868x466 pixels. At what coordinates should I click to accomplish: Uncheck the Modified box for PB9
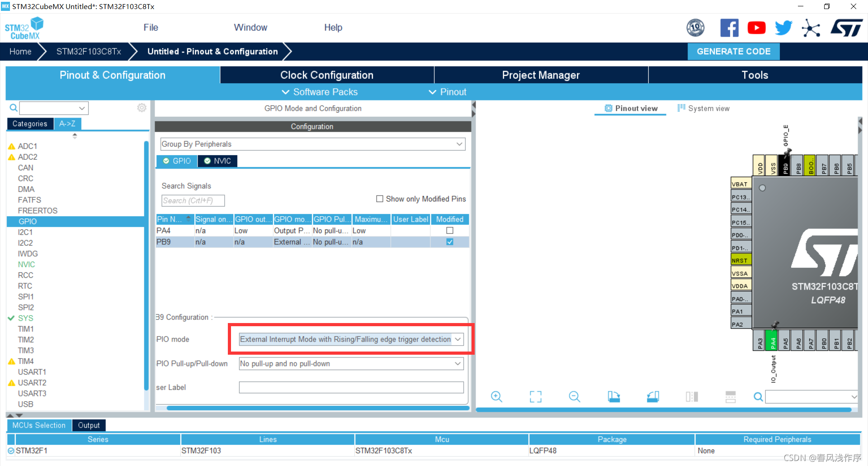tap(450, 242)
